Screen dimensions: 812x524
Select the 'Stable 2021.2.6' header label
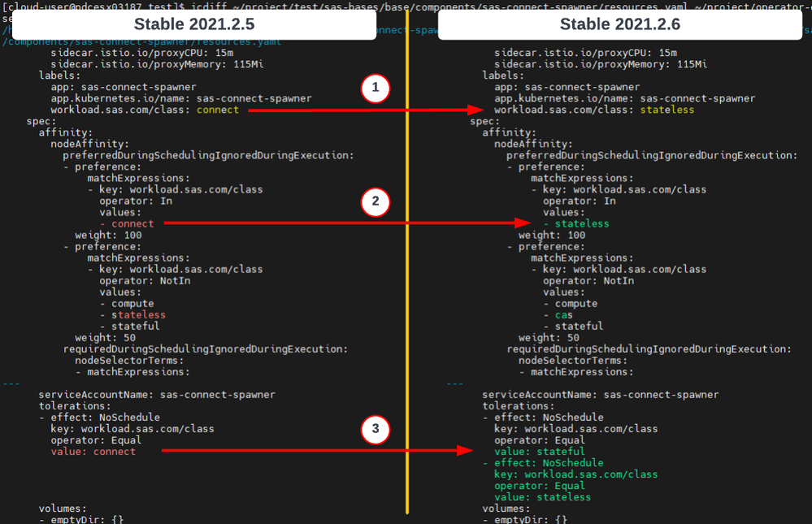click(619, 24)
